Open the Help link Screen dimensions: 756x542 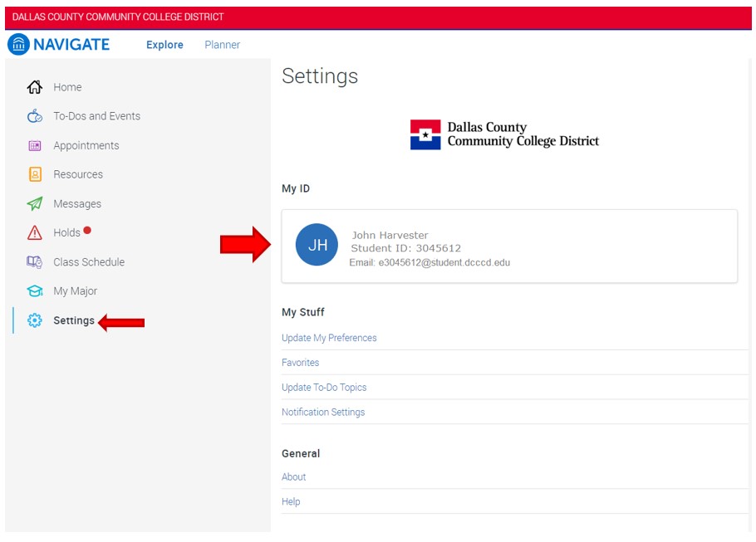(291, 501)
